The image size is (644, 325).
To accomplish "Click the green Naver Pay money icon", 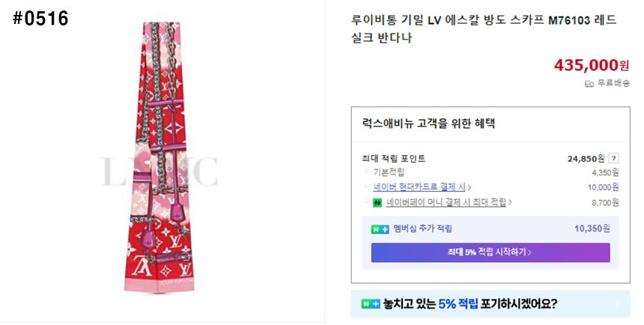I will pyautogui.click(x=378, y=202).
